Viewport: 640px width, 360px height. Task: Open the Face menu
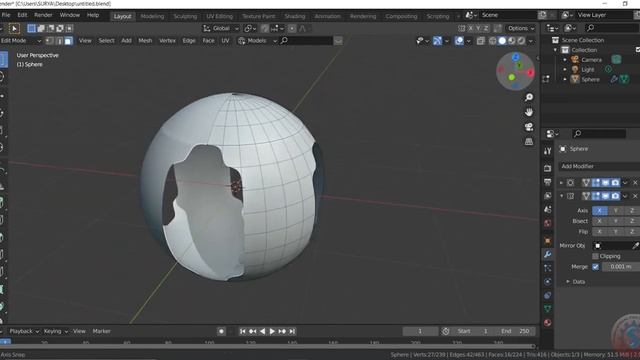[x=208, y=41]
